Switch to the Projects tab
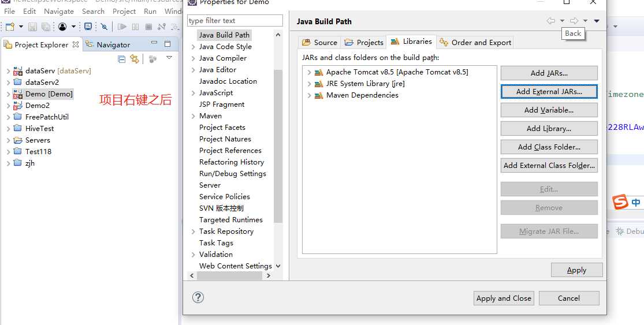This screenshot has width=644, height=325. [x=364, y=42]
